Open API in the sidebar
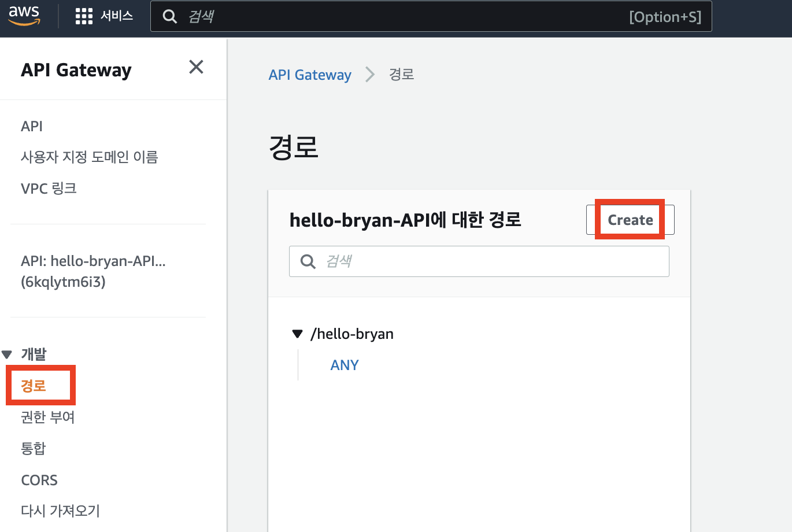 [x=32, y=126]
